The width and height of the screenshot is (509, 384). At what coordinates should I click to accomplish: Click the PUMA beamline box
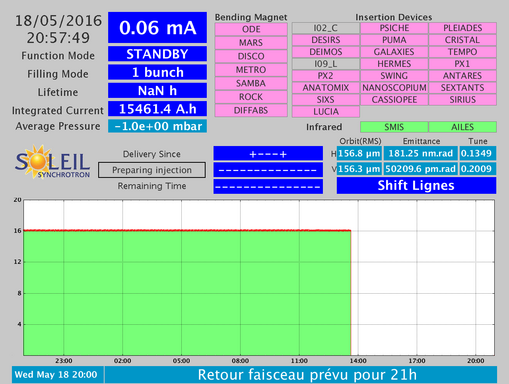click(394, 40)
